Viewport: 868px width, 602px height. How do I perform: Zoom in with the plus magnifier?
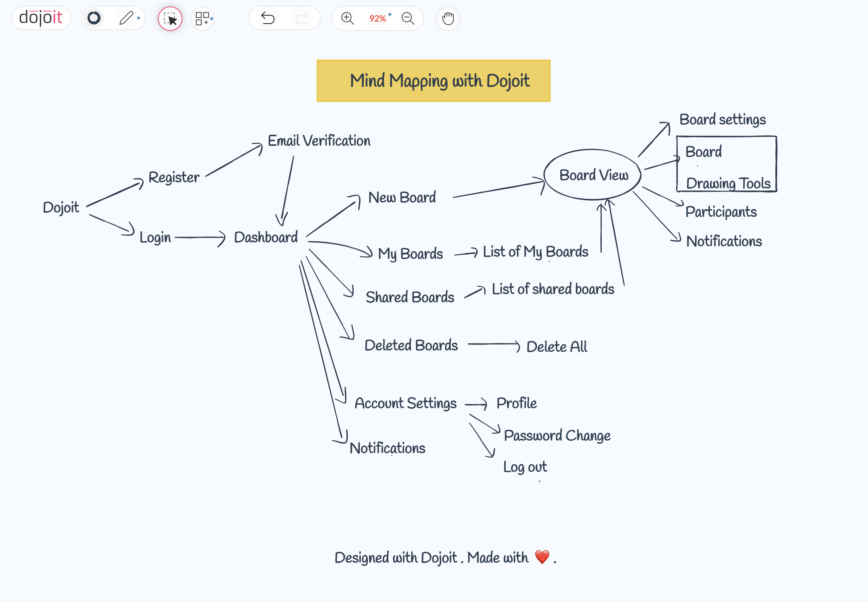(347, 18)
